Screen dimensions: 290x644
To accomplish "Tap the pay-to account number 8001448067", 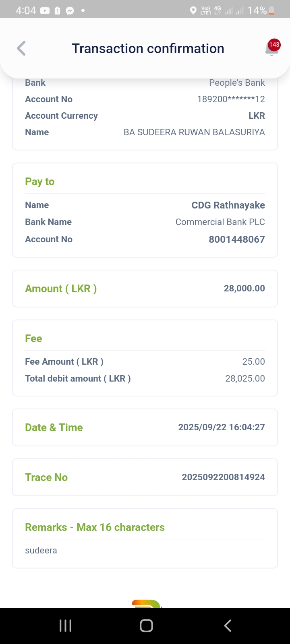I will [236, 239].
